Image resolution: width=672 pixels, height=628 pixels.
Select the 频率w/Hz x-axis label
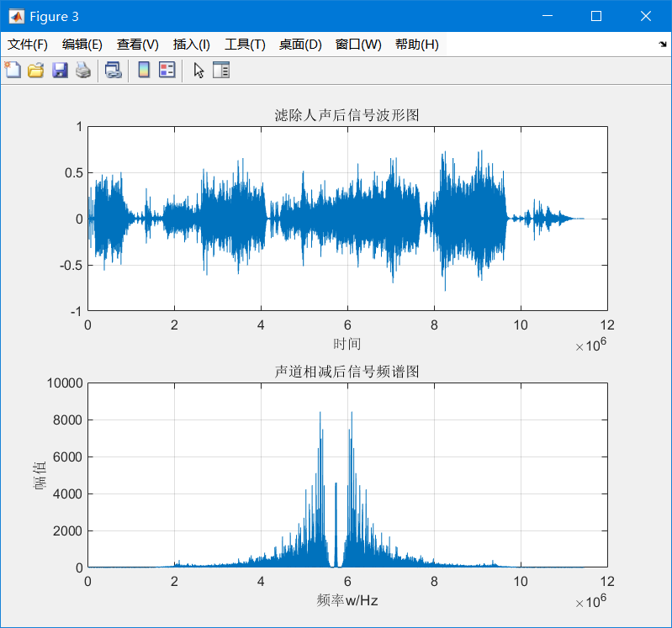[347, 600]
